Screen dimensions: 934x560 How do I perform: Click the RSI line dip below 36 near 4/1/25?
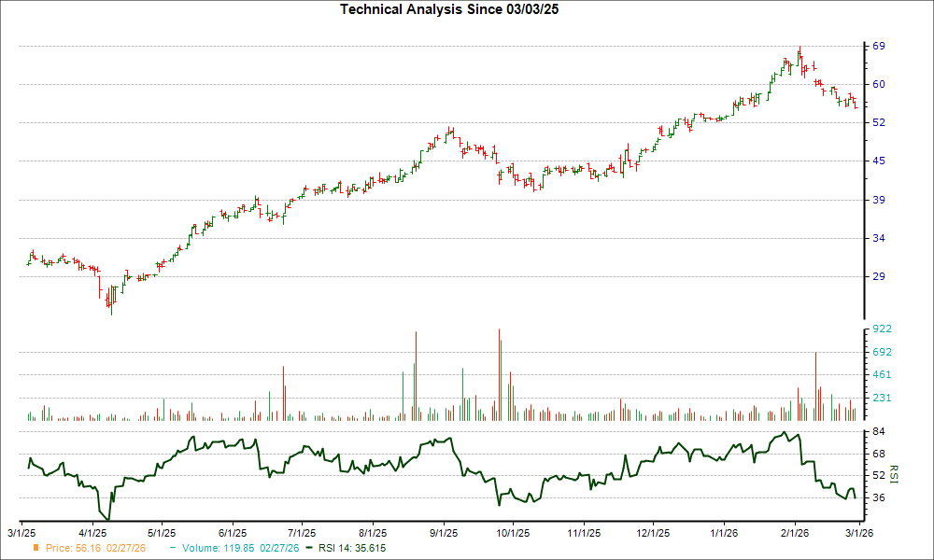(x=106, y=514)
